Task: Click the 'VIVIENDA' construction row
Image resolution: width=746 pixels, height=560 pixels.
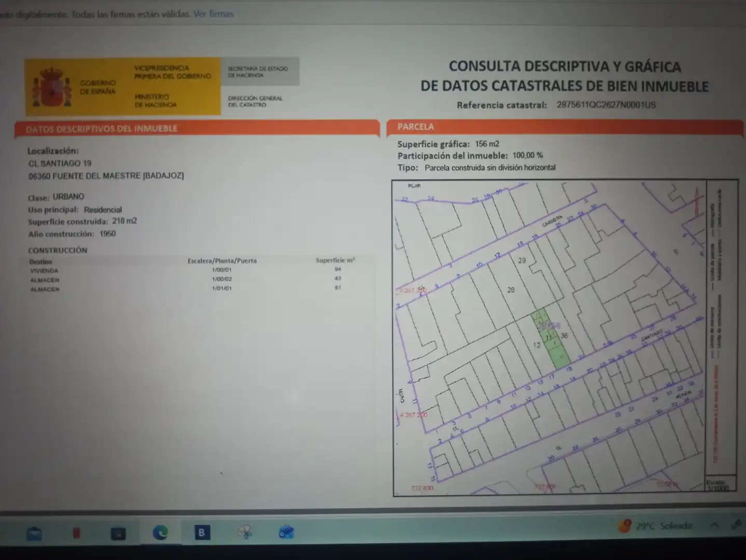Action: click(192, 270)
